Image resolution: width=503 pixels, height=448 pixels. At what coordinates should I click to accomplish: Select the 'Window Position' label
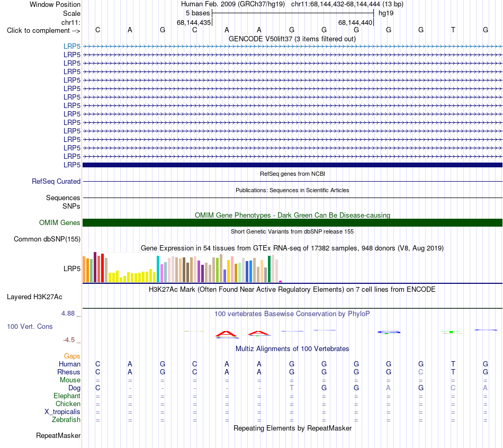[x=55, y=4]
